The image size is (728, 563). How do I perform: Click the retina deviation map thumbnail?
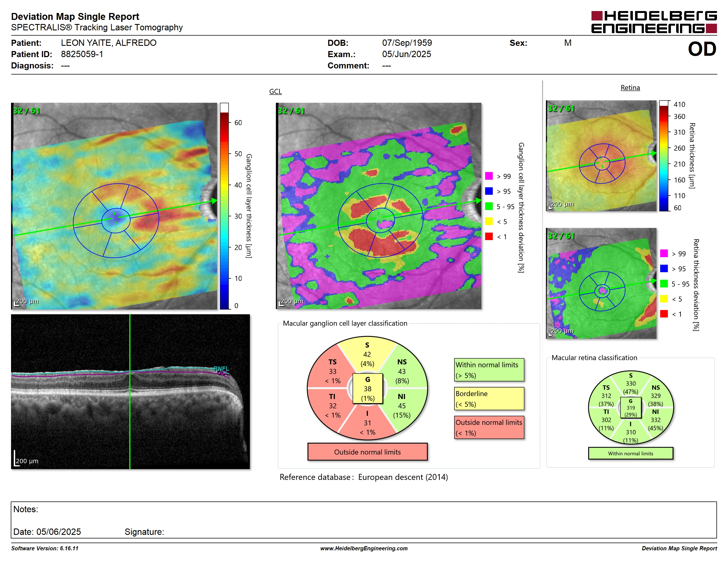[601, 283]
